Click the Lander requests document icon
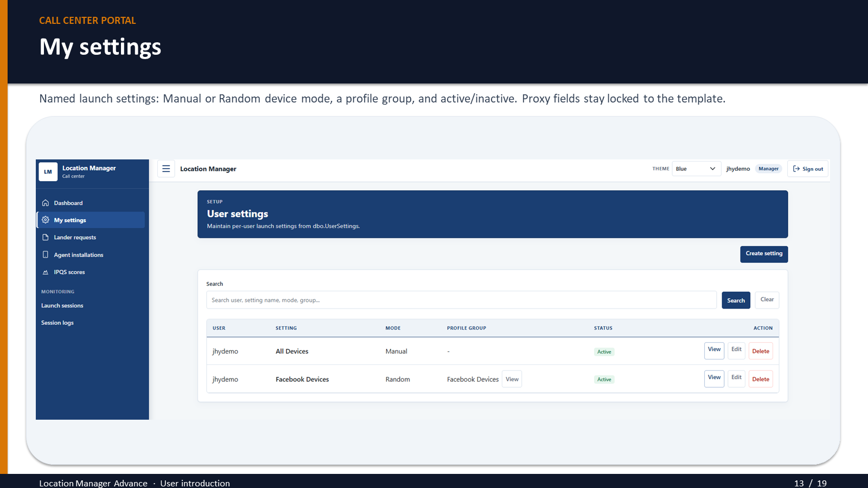The height and width of the screenshot is (488, 868). tap(46, 237)
